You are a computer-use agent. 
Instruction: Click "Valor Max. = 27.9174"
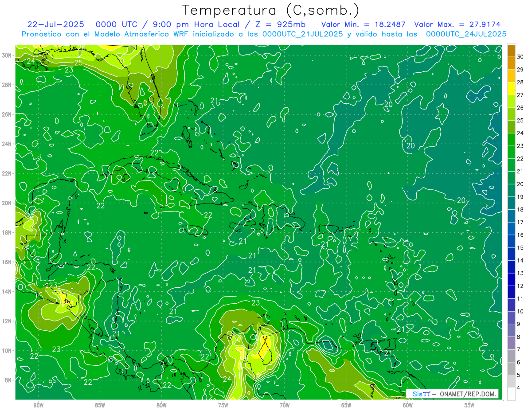point(458,24)
